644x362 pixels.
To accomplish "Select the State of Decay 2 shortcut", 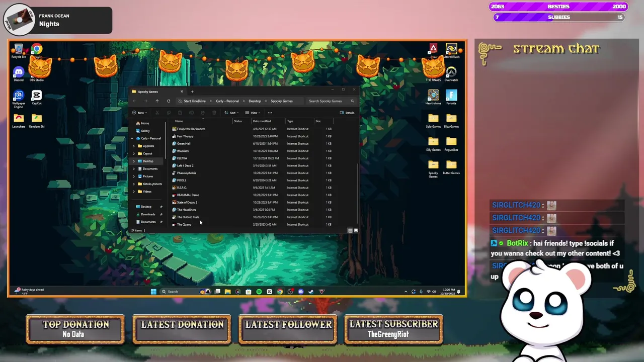I will 187,202.
